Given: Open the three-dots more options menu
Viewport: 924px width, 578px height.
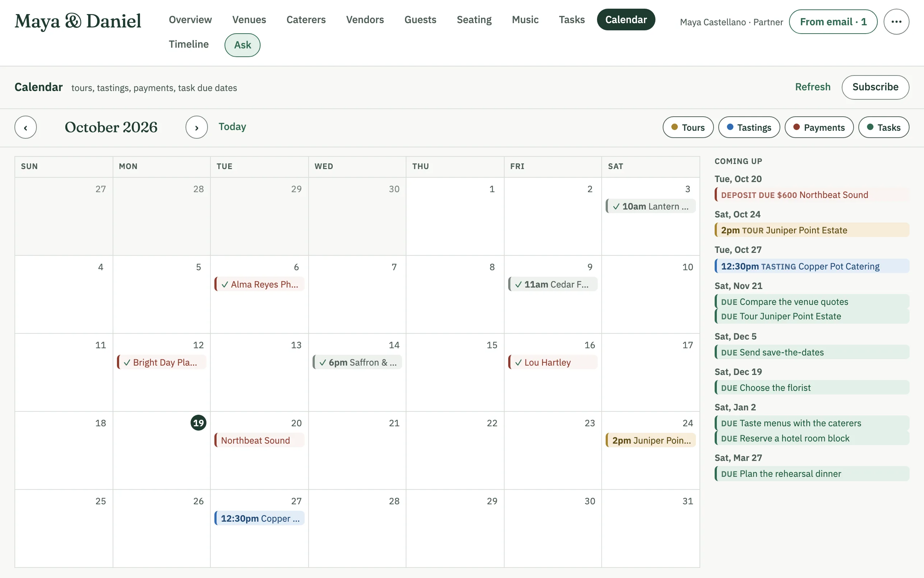Looking at the screenshot, I should click(x=896, y=22).
